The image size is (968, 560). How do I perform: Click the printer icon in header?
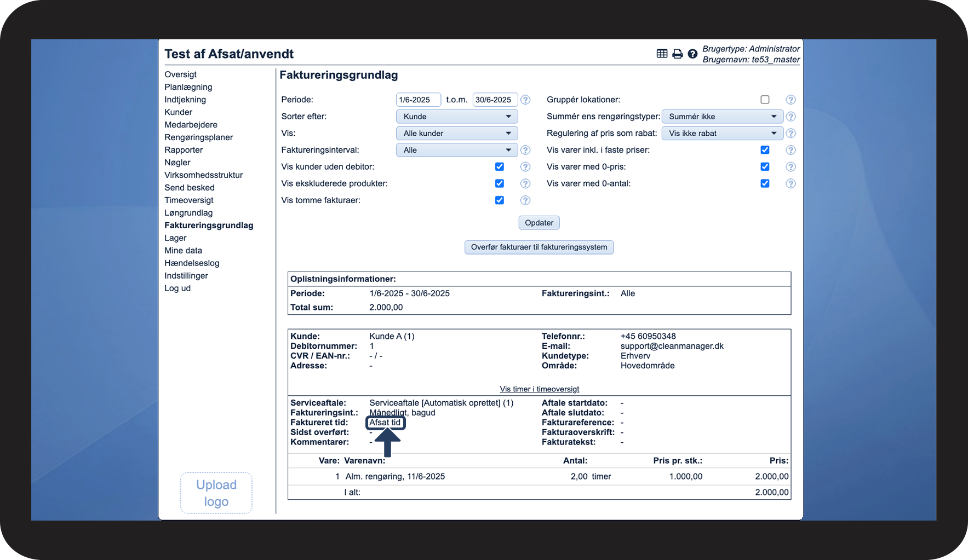point(678,54)
